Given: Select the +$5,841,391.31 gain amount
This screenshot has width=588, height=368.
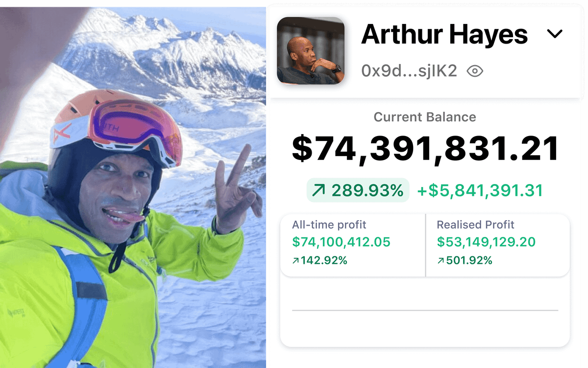Looking at the screenshot, I should (x=480, y=190).
